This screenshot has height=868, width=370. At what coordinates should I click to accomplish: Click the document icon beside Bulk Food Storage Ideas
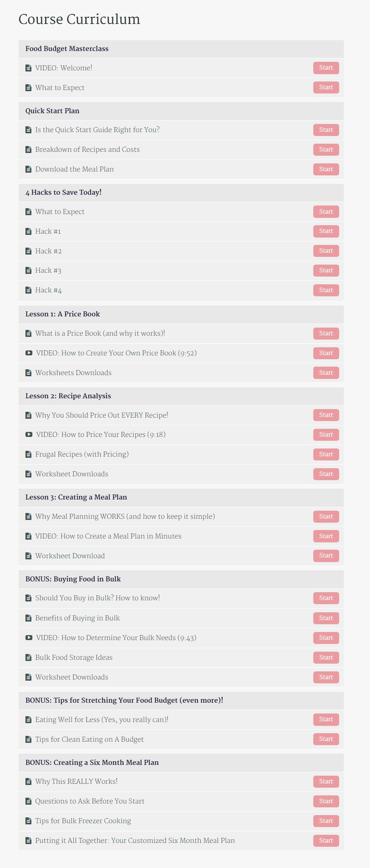click(x=28, y=657)
